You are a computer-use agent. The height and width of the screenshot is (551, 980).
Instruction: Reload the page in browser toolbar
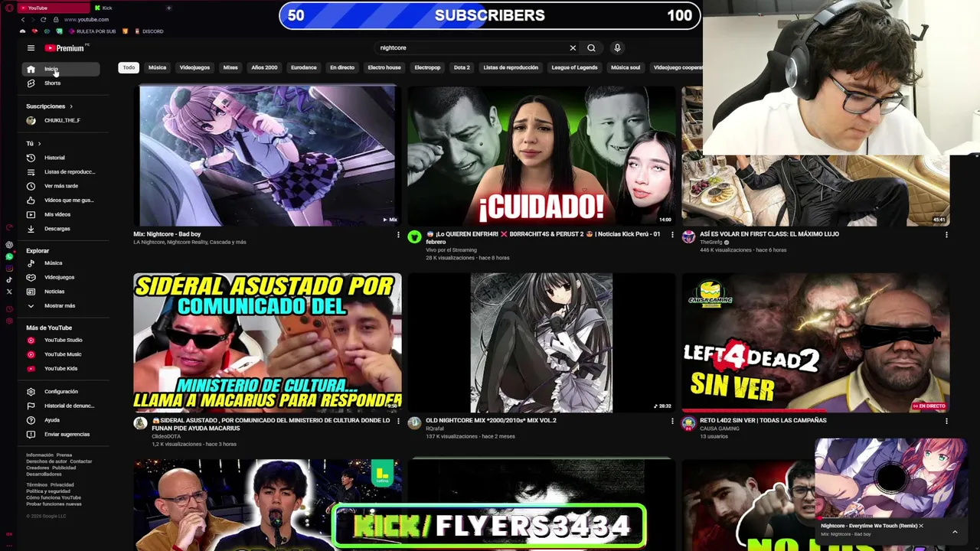[43, 19]
